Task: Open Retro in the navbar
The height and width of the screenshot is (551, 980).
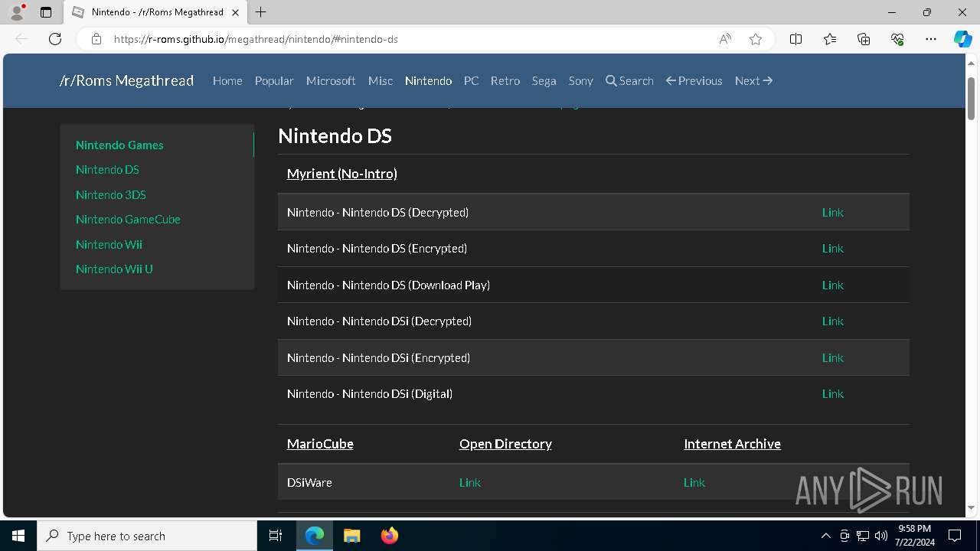Action: [505, 80]
